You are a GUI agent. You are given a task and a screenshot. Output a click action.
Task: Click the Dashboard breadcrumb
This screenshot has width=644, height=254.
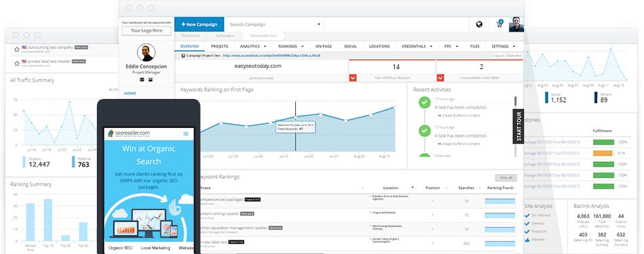pos(190,36)
